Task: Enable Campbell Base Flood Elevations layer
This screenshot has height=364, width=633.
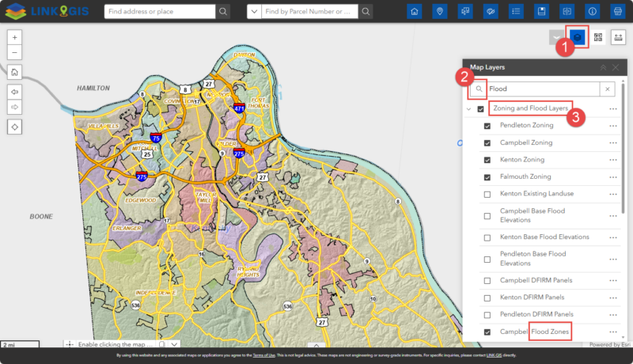Action: tap(487, 216)
